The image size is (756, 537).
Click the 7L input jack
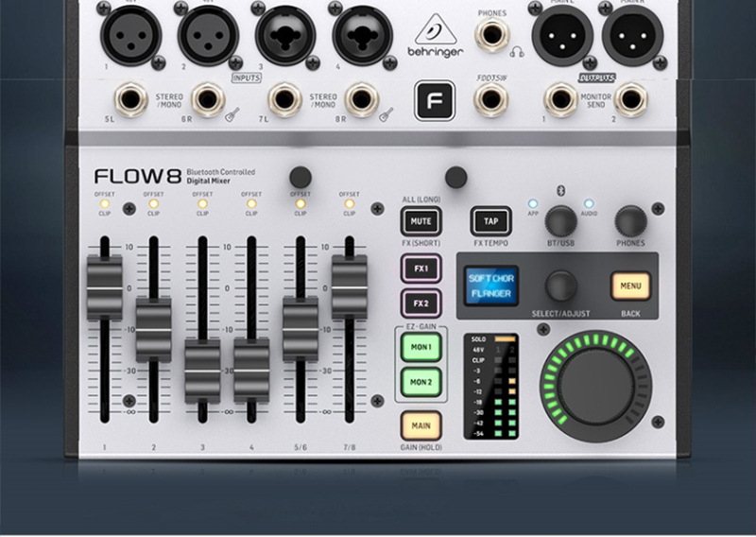pos(285,100)
